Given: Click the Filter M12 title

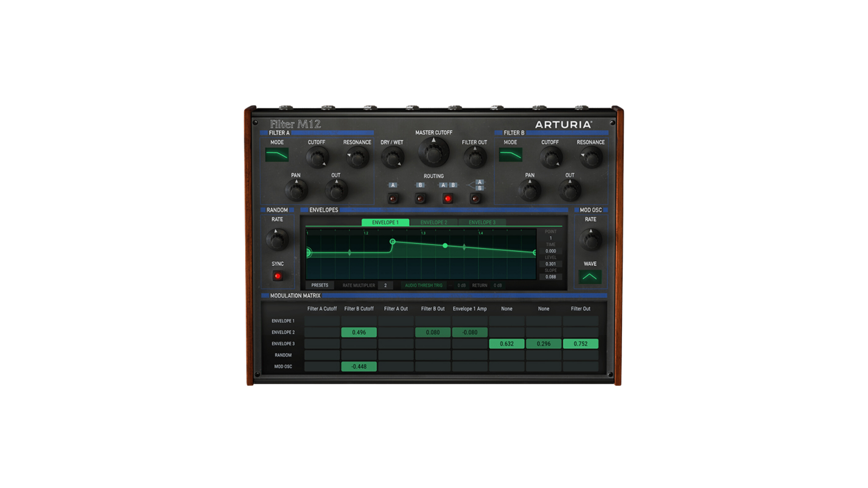Looking at the screenshot, I should 295,124.
